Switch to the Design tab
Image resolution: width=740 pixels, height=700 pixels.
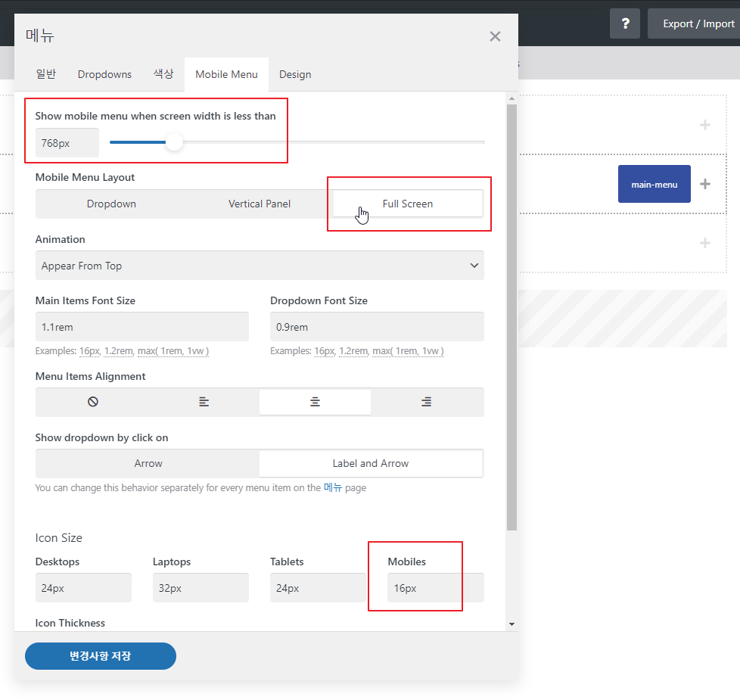tap(295, 74)
